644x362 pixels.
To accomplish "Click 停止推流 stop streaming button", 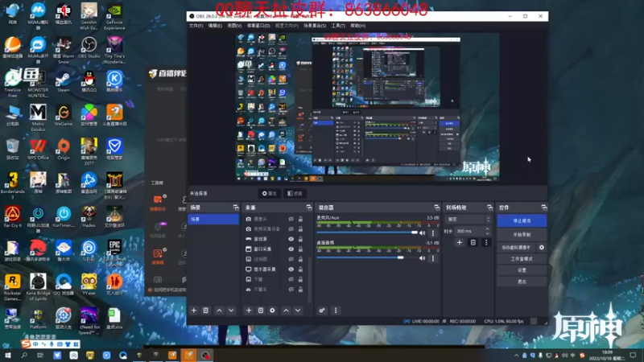I will 522,220.
